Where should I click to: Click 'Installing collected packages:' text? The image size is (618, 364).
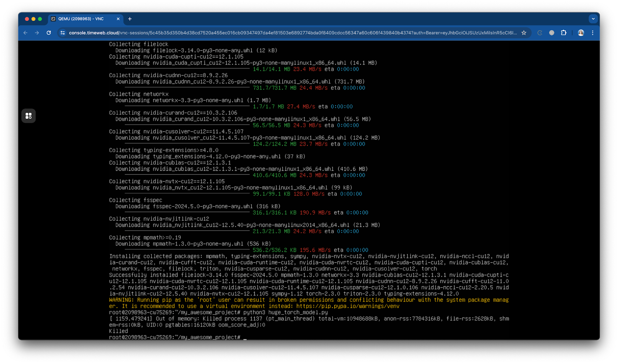[156, 256]
